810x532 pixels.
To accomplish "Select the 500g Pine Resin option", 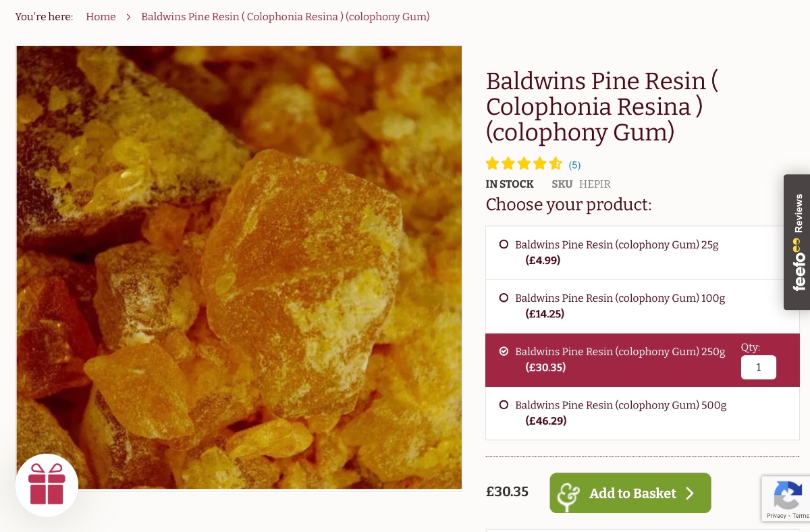I will pyautogui.click(x=504, y=405).
